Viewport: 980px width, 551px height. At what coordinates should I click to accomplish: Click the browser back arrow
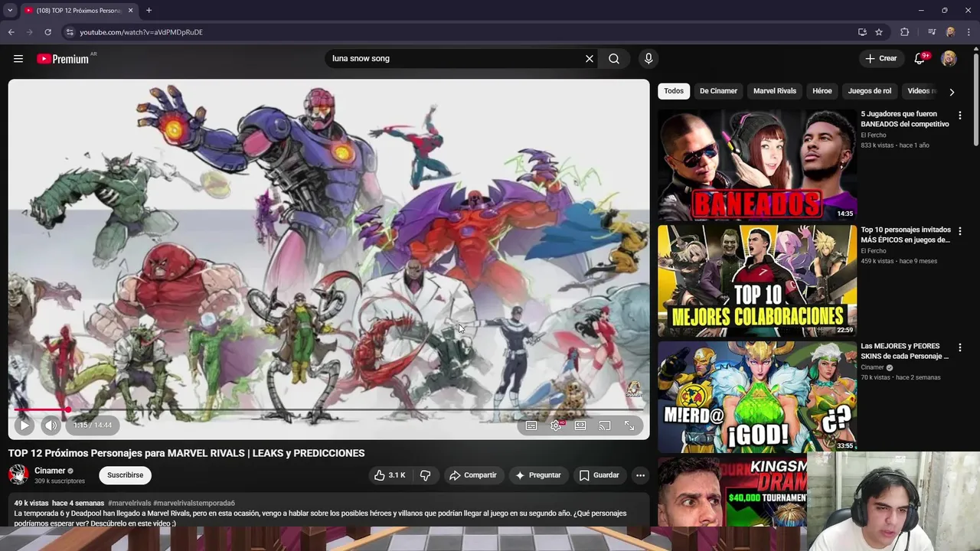(x=11, y=32)
